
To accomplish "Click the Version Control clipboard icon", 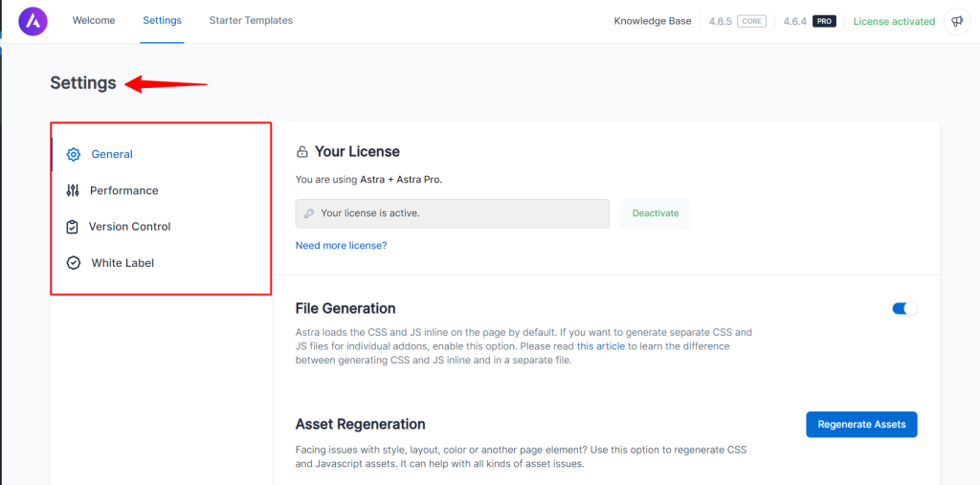I will [73, 227].
